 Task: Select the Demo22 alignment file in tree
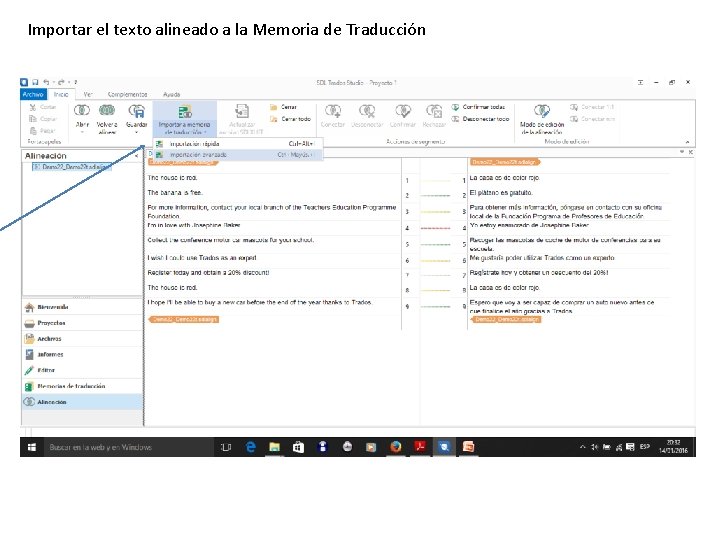click(x=73, y=167)
